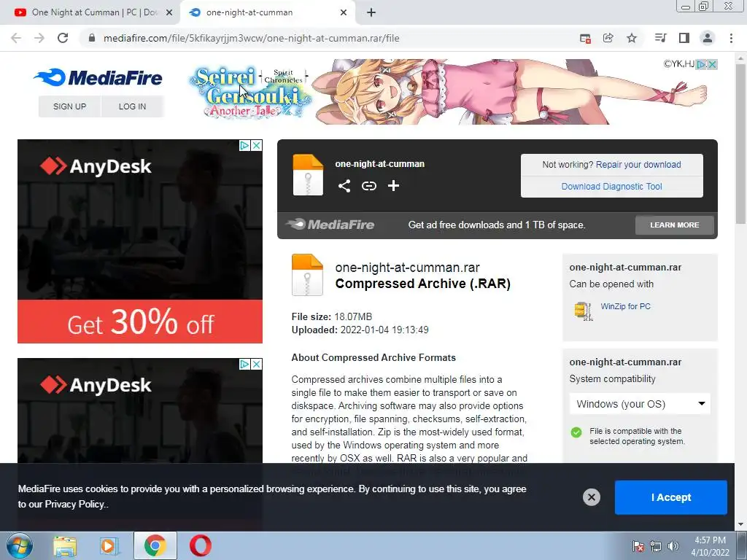Open Opera browser from taskbar
The image size is (747, 560).
point(201,545)
